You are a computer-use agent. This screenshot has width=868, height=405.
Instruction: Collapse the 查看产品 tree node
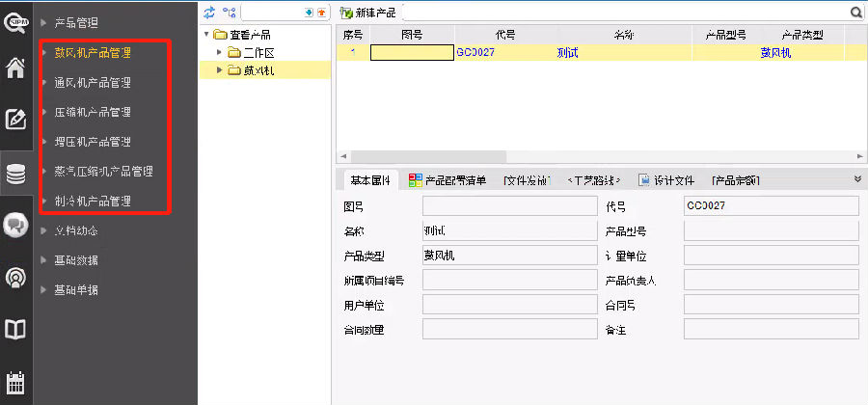(x=207, y=35)
